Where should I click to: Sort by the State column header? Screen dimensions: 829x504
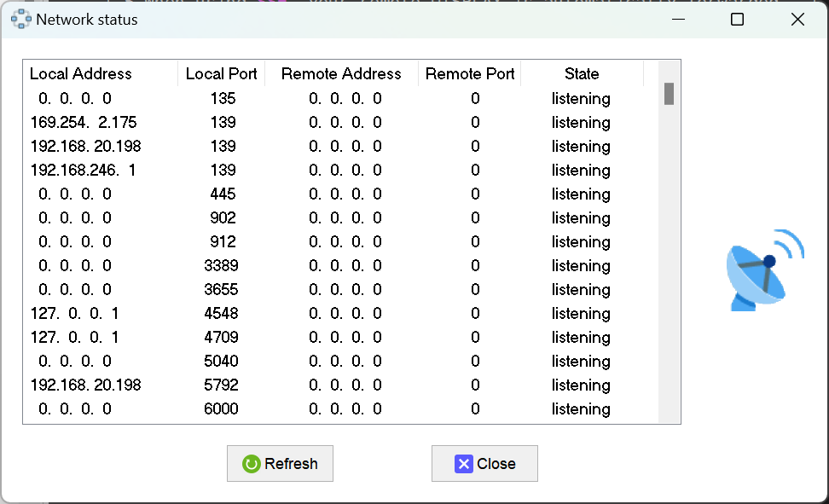(581, 74)
